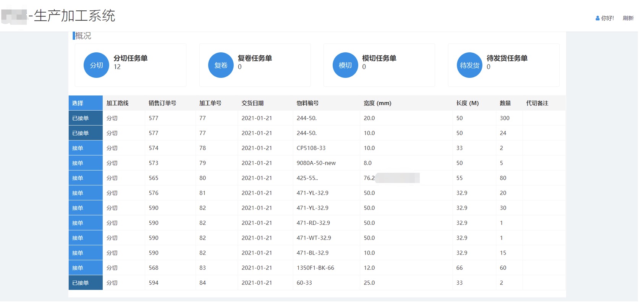This screenshot has width=644, height=306.
Task: Open the 待发货任务单 card title
Action: click(507, 58)
